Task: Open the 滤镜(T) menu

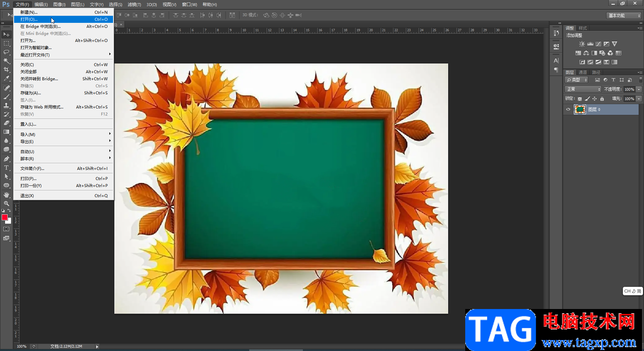Action: [134, 4]
